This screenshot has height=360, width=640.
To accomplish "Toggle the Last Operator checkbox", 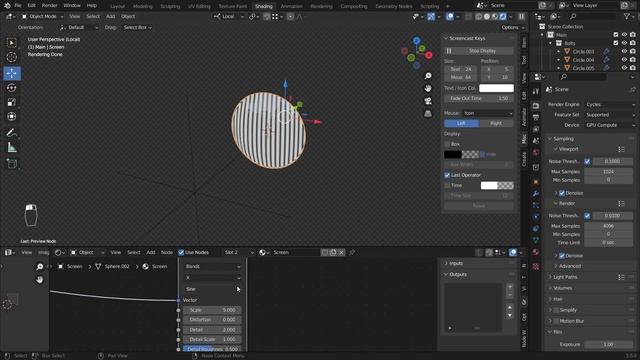I will click(x=447, y=175).
